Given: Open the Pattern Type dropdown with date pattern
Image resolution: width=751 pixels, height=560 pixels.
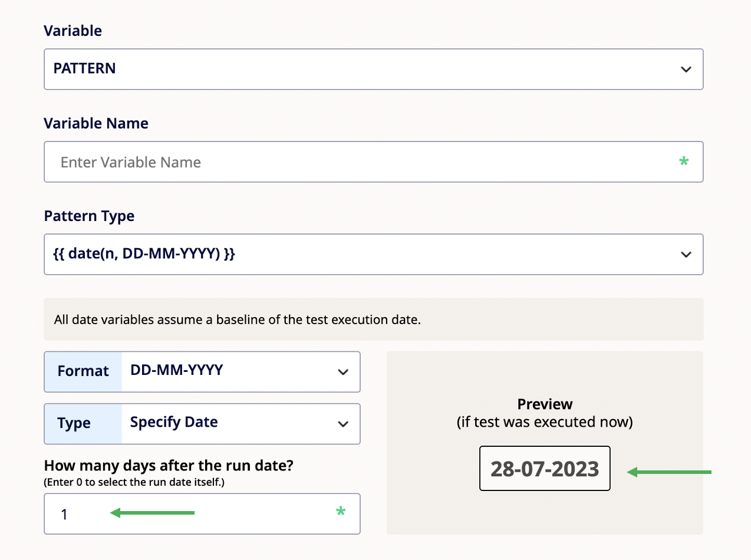Looking at the screenshot, I should tap(374, 254).
